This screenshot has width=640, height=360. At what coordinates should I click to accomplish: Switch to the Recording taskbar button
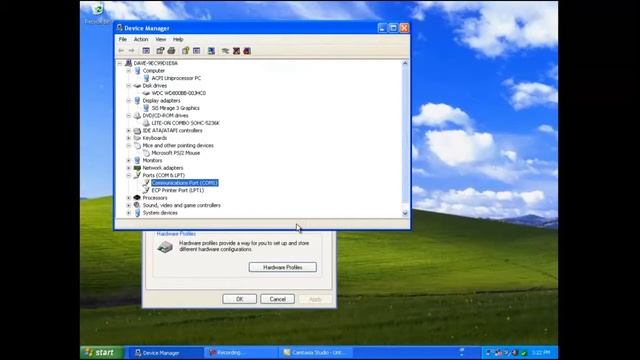(x=241, y=352)
